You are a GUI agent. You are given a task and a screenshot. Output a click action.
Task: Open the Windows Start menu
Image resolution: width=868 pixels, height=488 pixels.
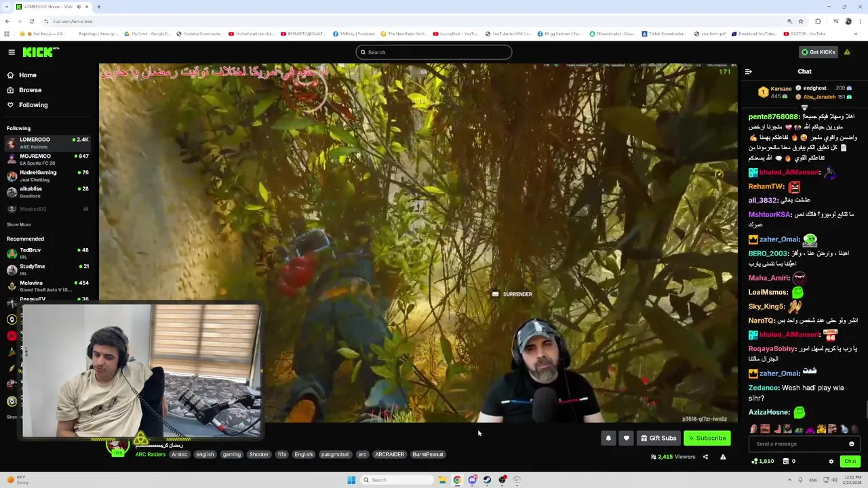[x=351, y=480]
